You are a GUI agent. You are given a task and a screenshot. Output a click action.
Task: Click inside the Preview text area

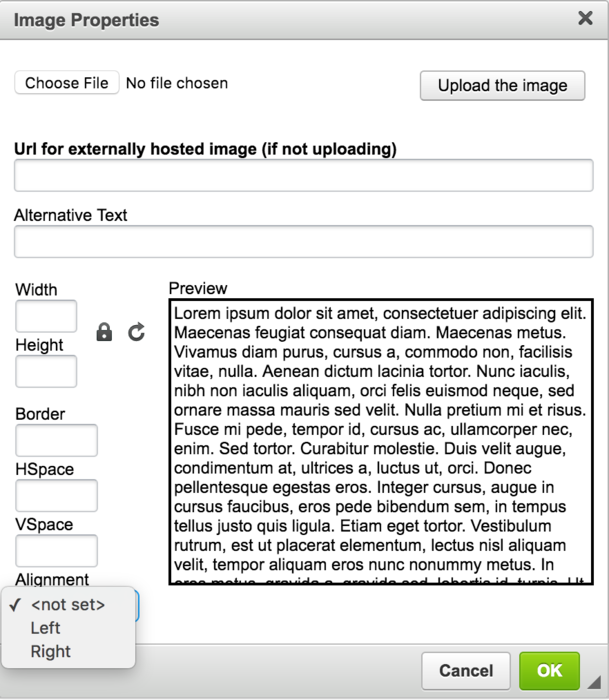click(380, 440)
